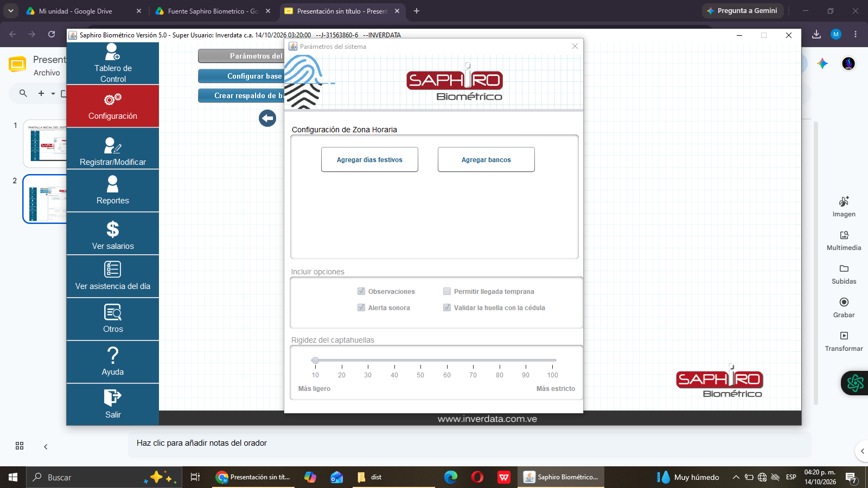Open Ver salarios dollar icon
The width and height of the screenshot is (868, 488).
[113, 229]
